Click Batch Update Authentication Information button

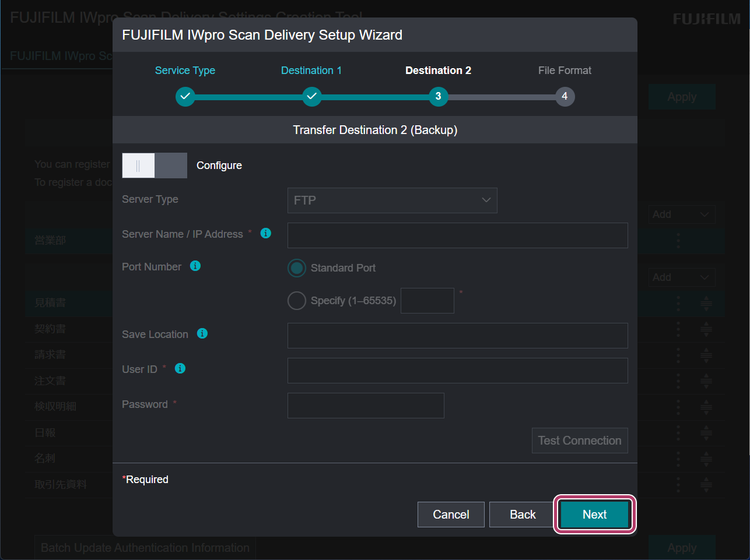tap(145, 548)
